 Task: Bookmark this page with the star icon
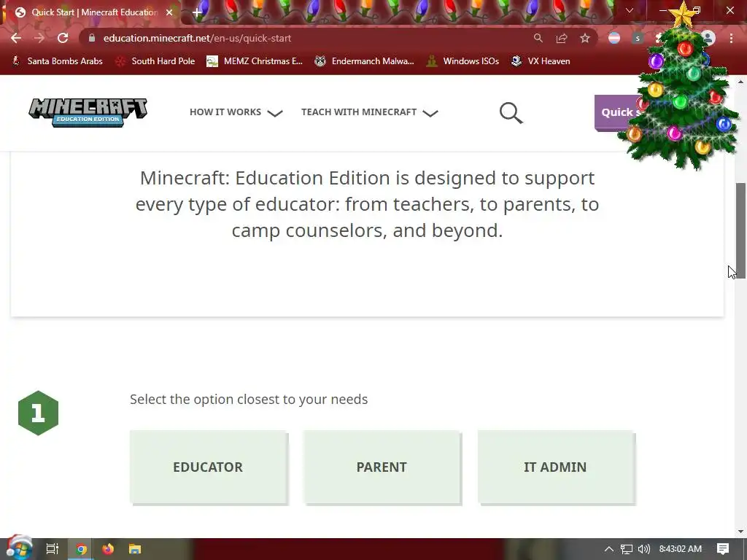[x=585, y=38]
